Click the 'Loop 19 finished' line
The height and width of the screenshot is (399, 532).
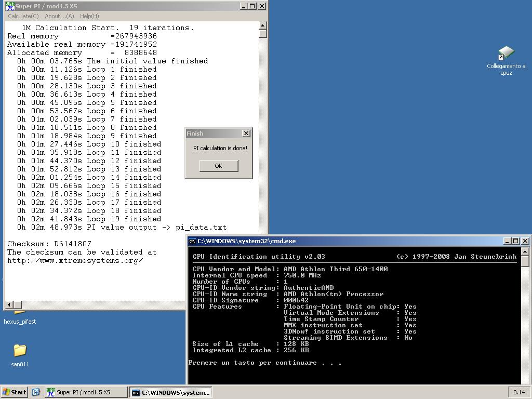[89, 219]
